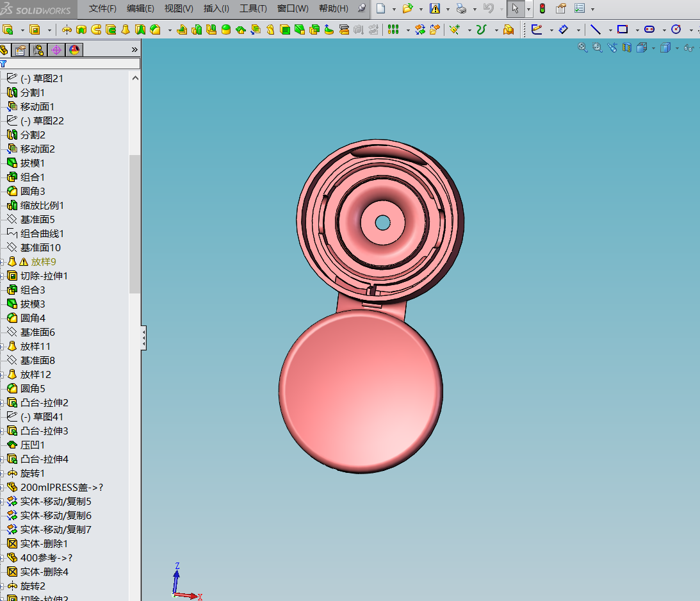Click the feature tree vertical scrollbar thumb

[135, 224]
